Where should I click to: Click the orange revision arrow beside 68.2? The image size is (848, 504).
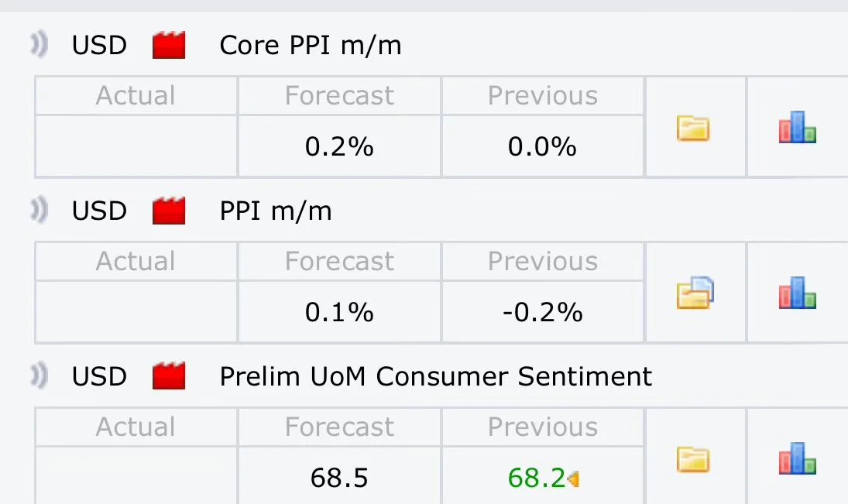click(x=573, y=478)
